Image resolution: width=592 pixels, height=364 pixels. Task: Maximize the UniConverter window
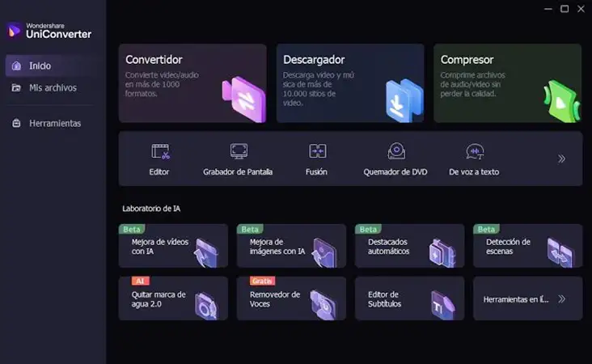click(x=565, y=9)
